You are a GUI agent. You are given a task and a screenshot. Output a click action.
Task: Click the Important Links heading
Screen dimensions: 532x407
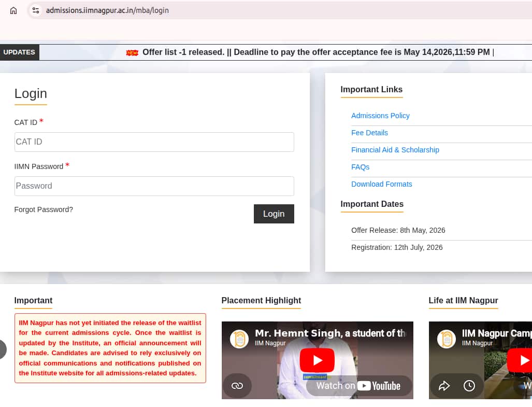pyautogui.click(x=371, y=89)
